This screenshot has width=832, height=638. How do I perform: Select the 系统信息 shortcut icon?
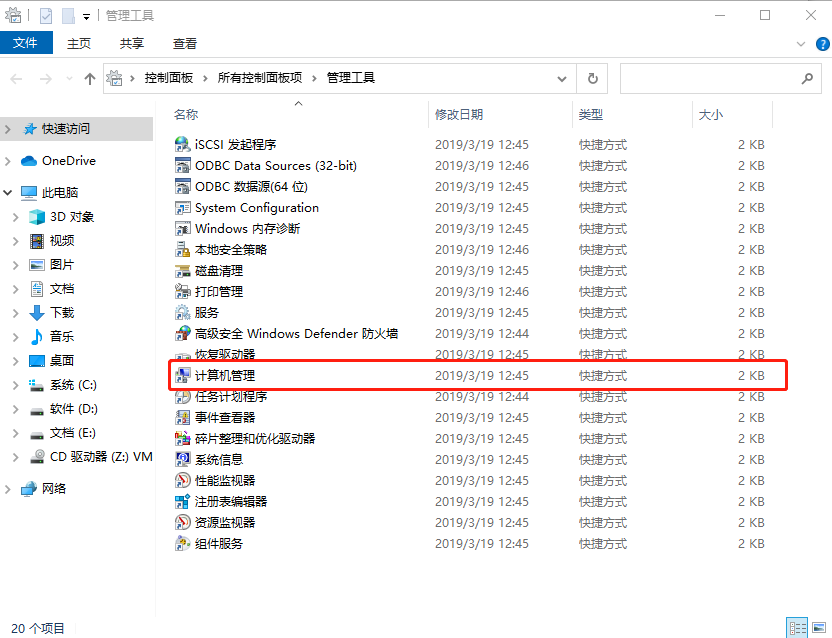(183, 459)
